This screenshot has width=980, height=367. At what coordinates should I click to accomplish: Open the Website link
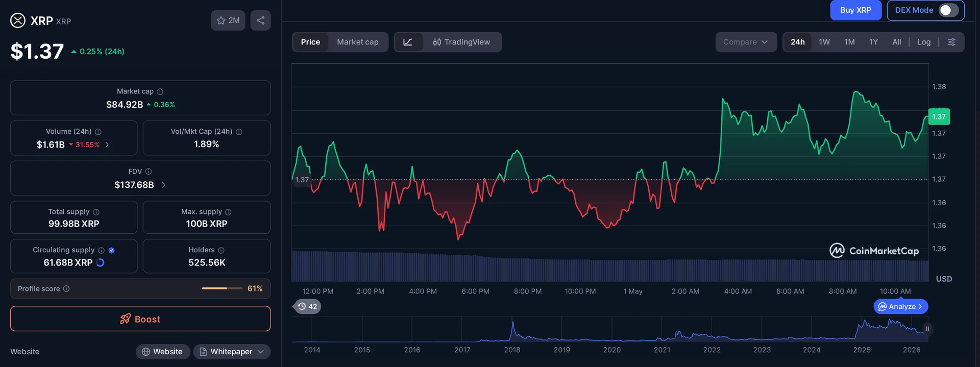pos(163,352)
